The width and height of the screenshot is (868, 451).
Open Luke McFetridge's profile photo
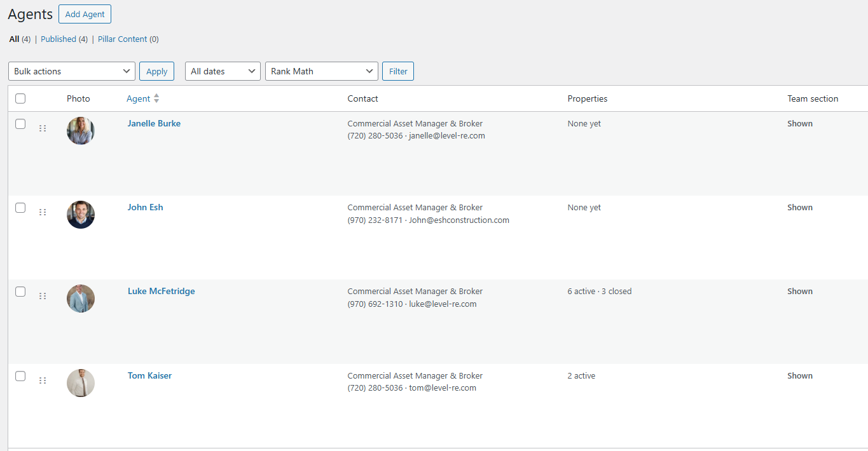click(x=81, y=299)
